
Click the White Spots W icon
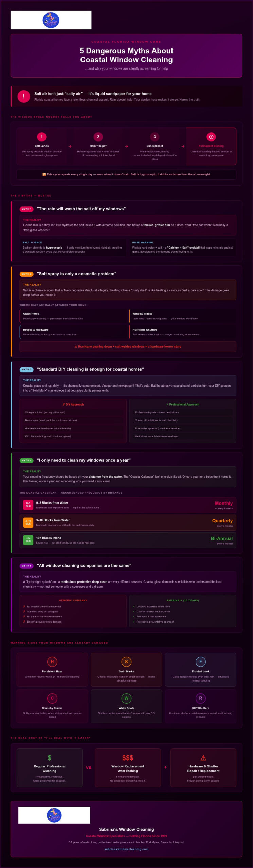pyautogui.click(x=126, y=698)
